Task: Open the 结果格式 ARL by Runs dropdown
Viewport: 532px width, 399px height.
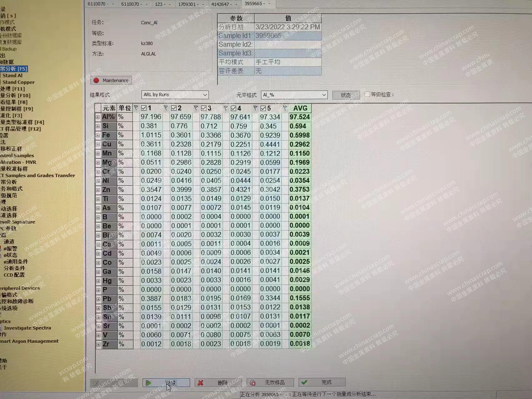Action: coord(205,95)
